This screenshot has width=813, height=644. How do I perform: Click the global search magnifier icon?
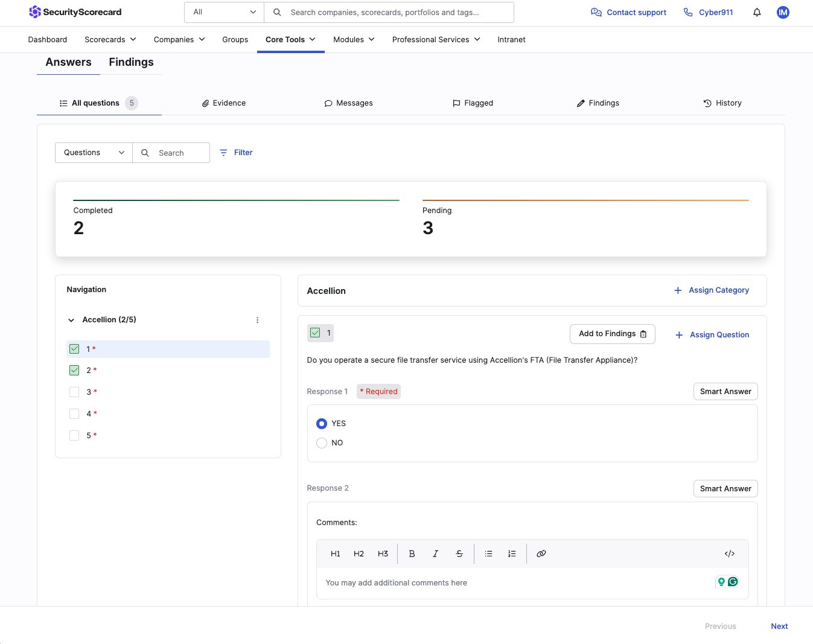coord(277,12)
